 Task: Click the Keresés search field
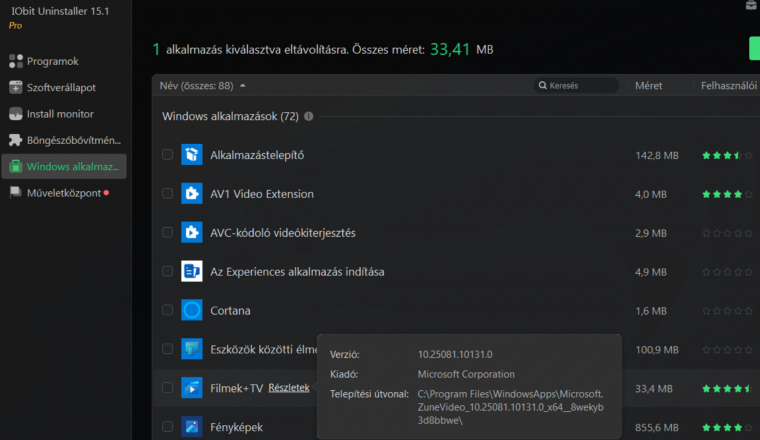pos(580,86)
